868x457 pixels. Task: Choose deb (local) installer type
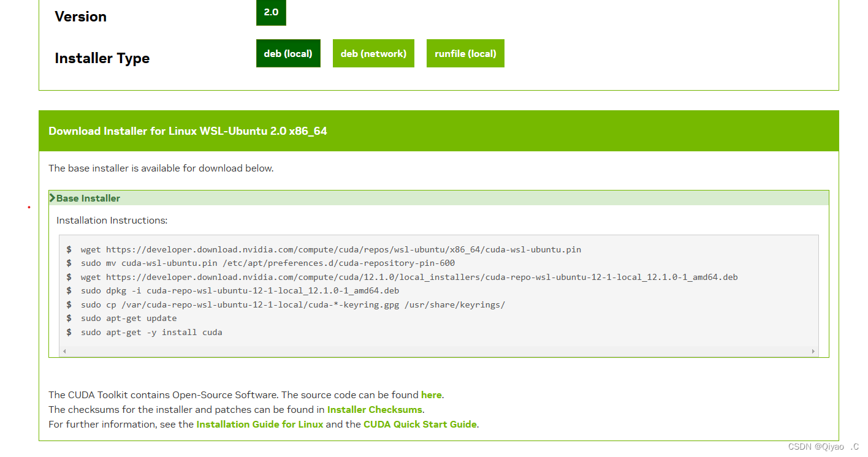(288, 54)
